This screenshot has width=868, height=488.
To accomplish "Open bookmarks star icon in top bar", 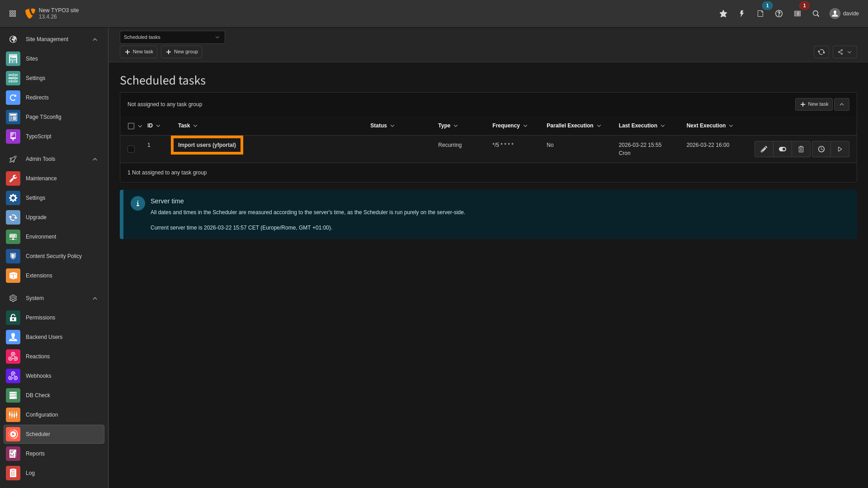I will (x=723, y=14).
